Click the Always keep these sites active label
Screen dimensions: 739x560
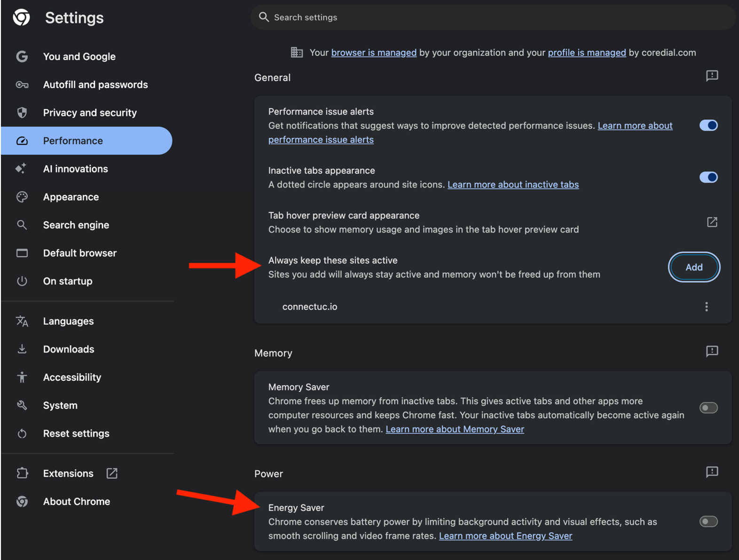tap(333, 260)
